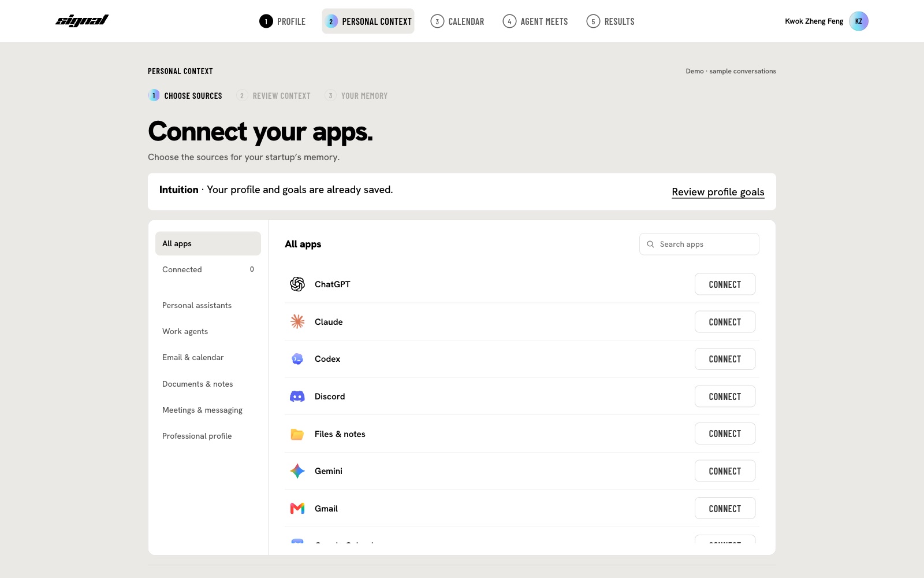Image resolution: width=924 pixels, height=578 pixels.
Task: Click the KZ user avatar
Action: click(x=859, y=21)
